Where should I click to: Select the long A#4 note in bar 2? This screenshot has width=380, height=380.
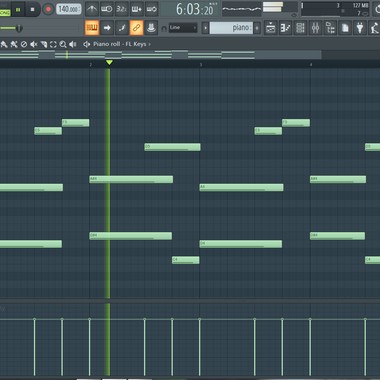131,179
